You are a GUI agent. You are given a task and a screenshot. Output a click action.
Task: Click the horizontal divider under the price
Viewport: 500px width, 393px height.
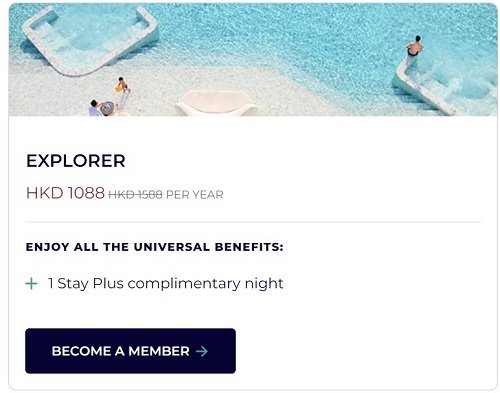253,221
